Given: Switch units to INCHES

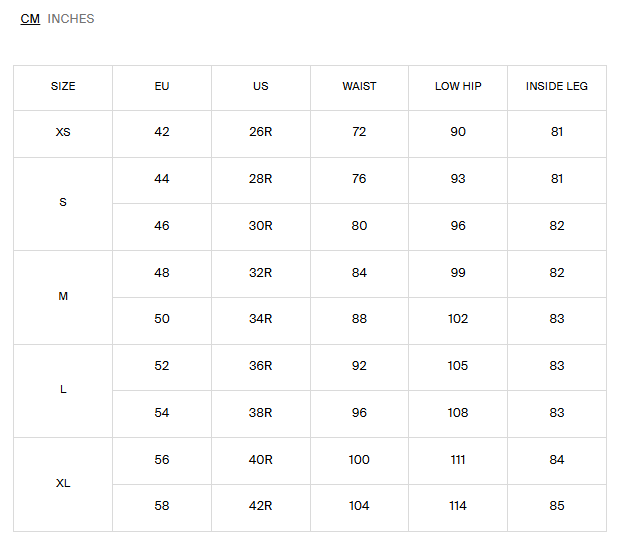Looking at the screenshot, I should pos(71,19).
